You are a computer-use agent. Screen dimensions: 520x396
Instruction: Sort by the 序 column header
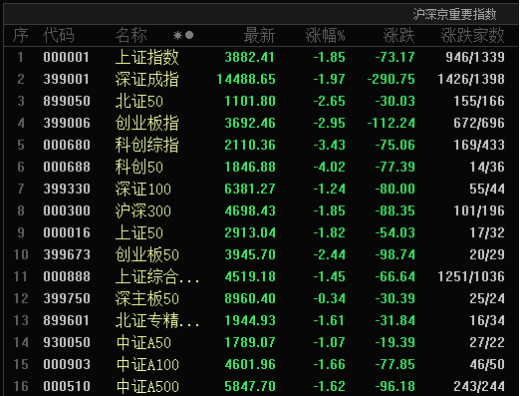coord(20,35)
